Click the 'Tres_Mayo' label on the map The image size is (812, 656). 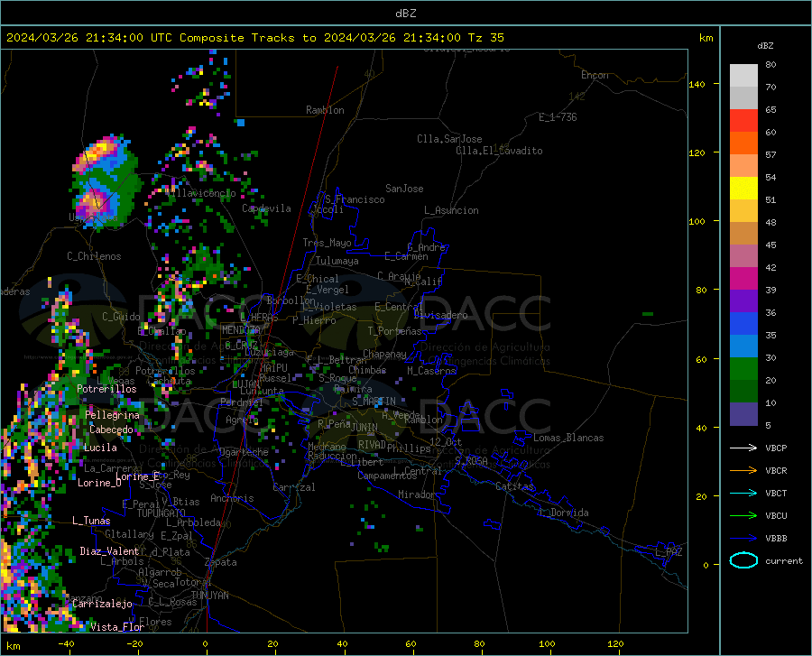click(x=327, y=243)
